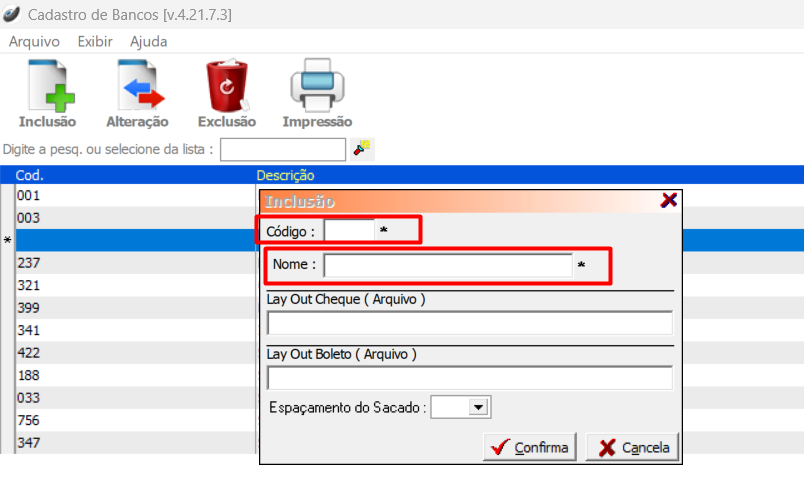This screenshot has width=804, height=499.
Task: Click the bank search text box
Action: coord(282,149)
